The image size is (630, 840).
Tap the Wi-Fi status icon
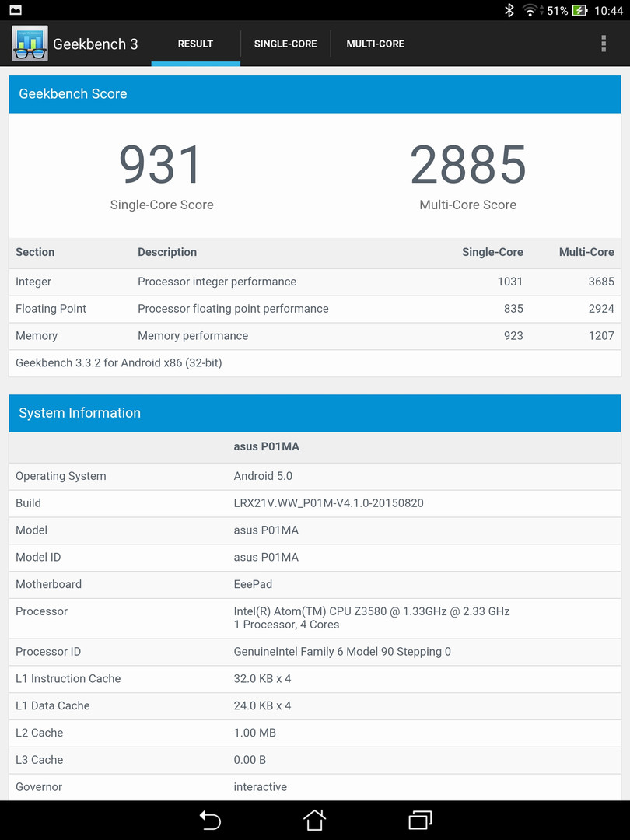(530, 11)
